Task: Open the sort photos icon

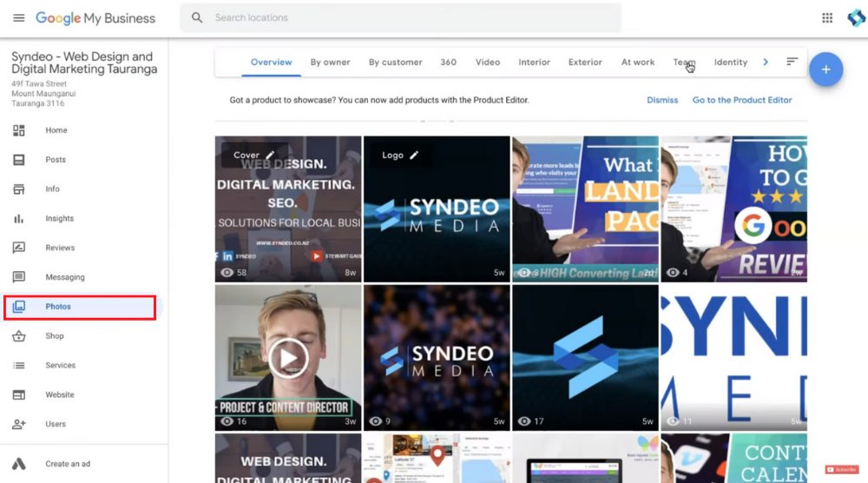Action: coord(792,62)
